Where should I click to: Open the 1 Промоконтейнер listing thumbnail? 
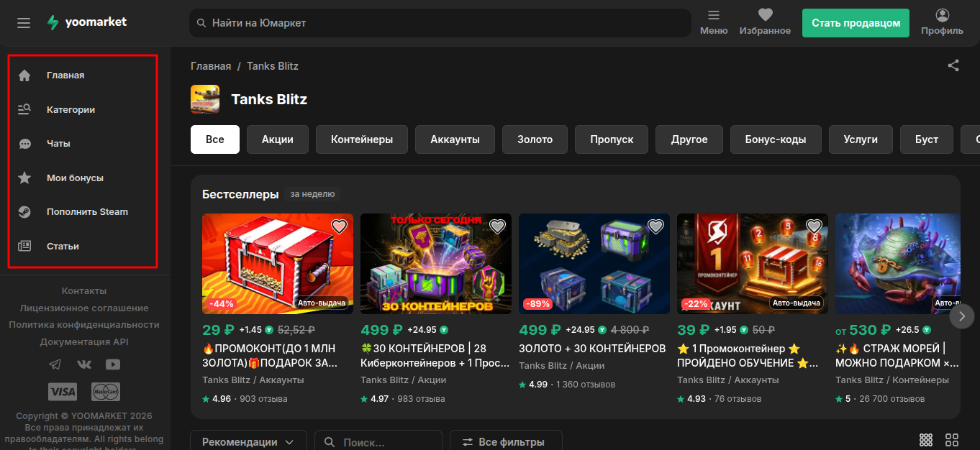point(753,264)
